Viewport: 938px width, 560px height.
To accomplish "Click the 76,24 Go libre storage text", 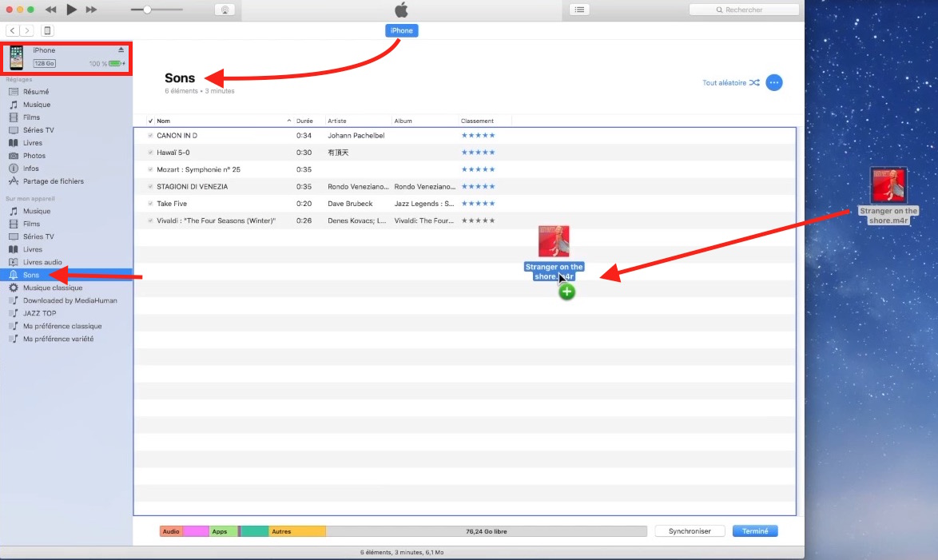I will click(487, 531).
